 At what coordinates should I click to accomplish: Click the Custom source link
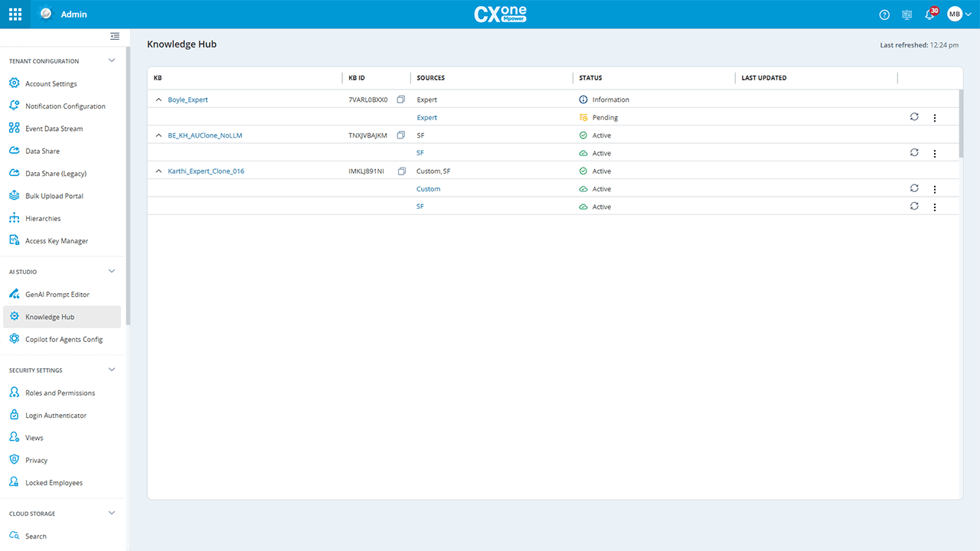[428, 189]
